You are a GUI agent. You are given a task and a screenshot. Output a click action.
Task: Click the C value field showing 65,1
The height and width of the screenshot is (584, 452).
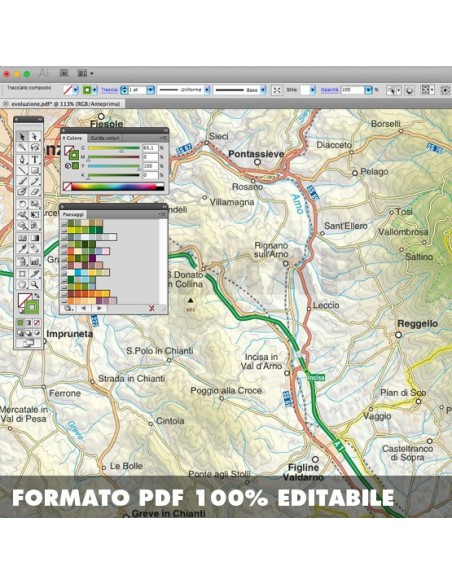pyautogui.click(x=150, y=148)
